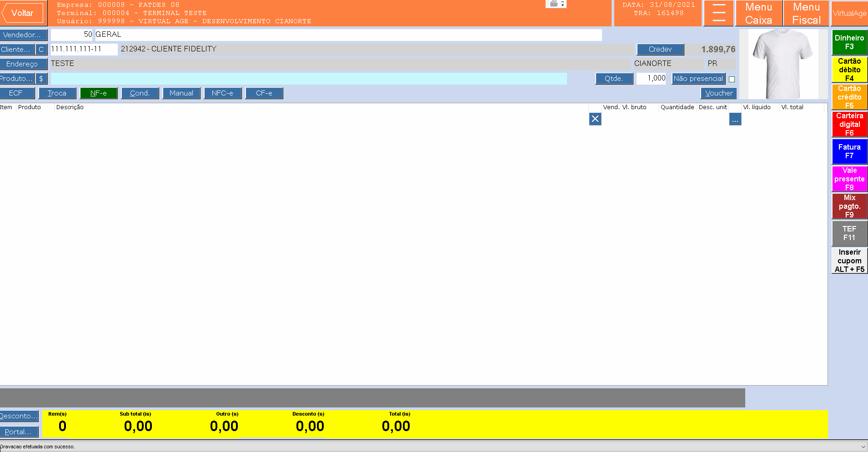Click the Descrição column header

[x=70, y=107]
